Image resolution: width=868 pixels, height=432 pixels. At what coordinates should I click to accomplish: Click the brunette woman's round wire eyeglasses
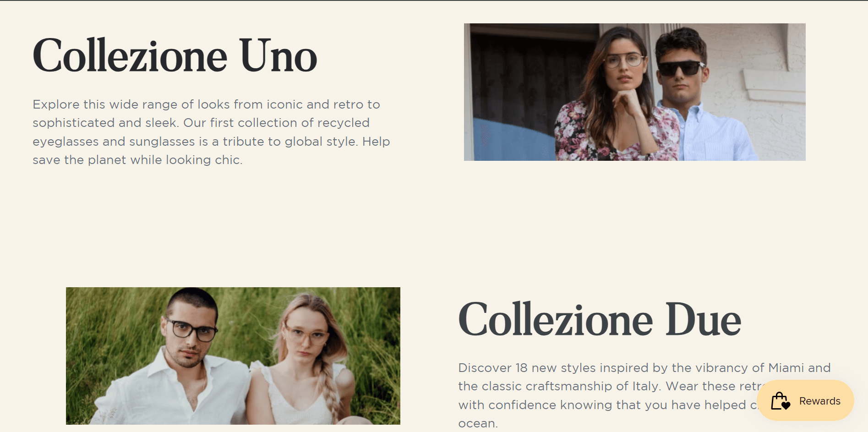(x=624, y=60)
